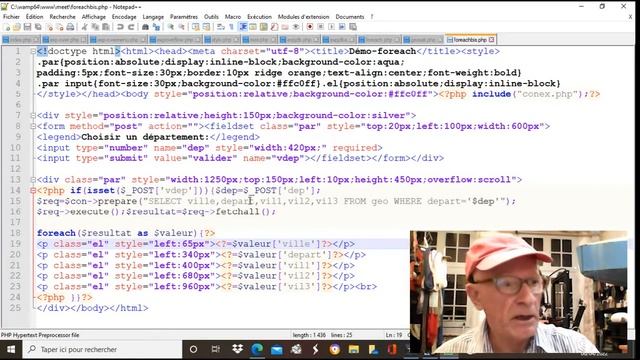
Task: Toggle show all characters
Action: 231,27
